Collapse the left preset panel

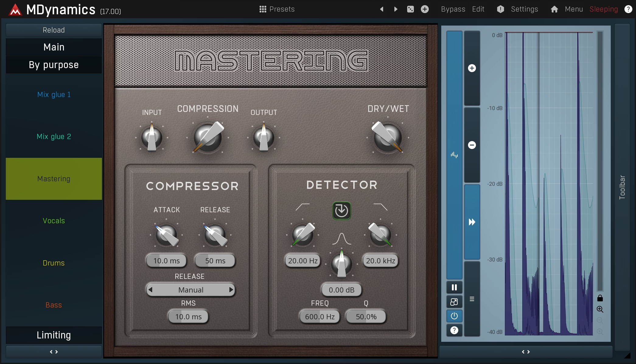tap(54, 352)
